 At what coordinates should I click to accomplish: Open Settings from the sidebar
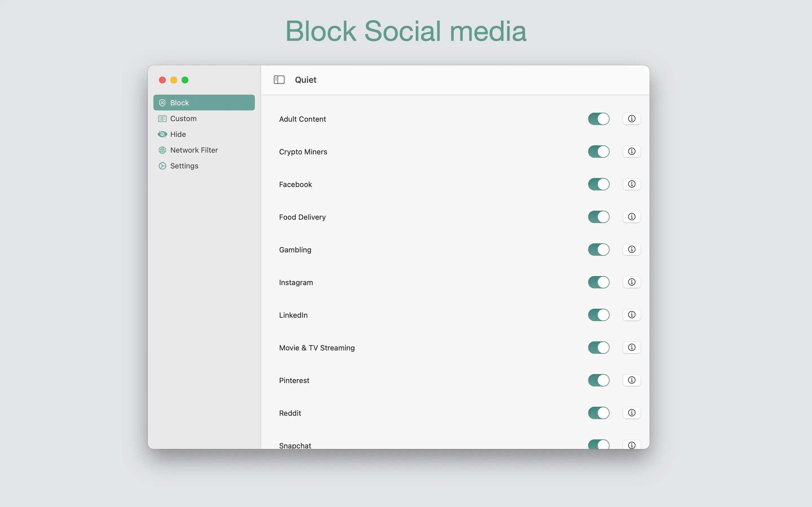pos(184,166)
